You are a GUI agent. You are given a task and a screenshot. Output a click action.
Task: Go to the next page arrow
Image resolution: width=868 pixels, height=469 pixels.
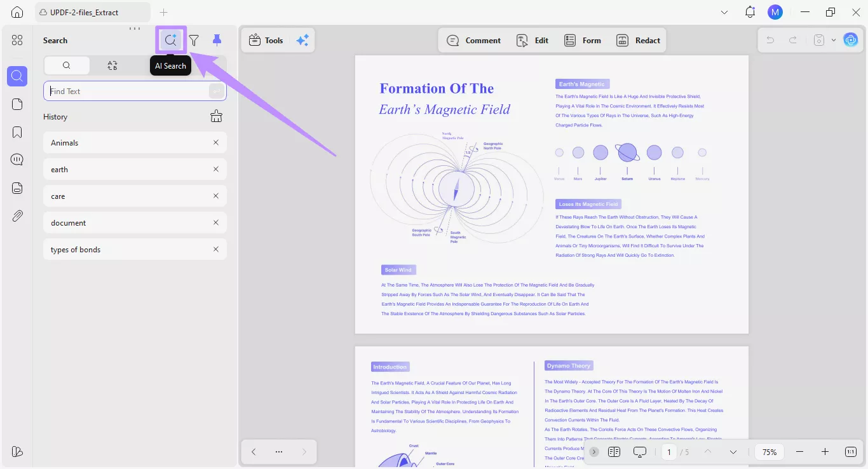[733, 452]
